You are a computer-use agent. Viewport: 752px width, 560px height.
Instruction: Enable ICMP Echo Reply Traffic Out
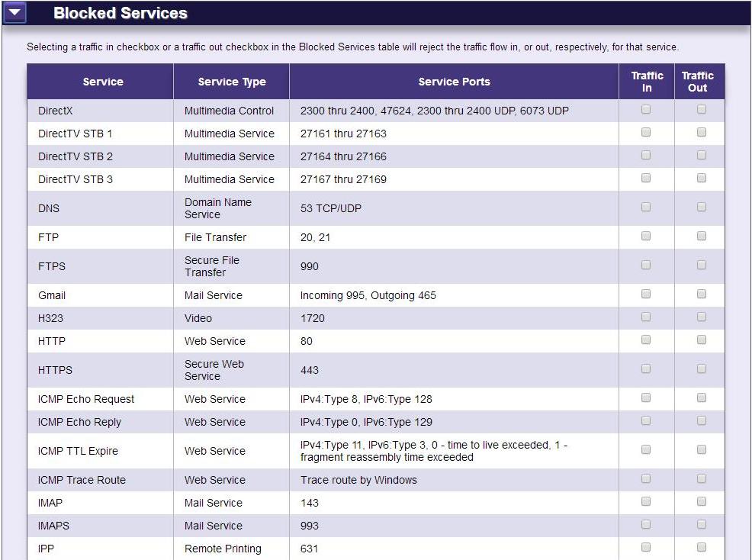tap(701, 420)
